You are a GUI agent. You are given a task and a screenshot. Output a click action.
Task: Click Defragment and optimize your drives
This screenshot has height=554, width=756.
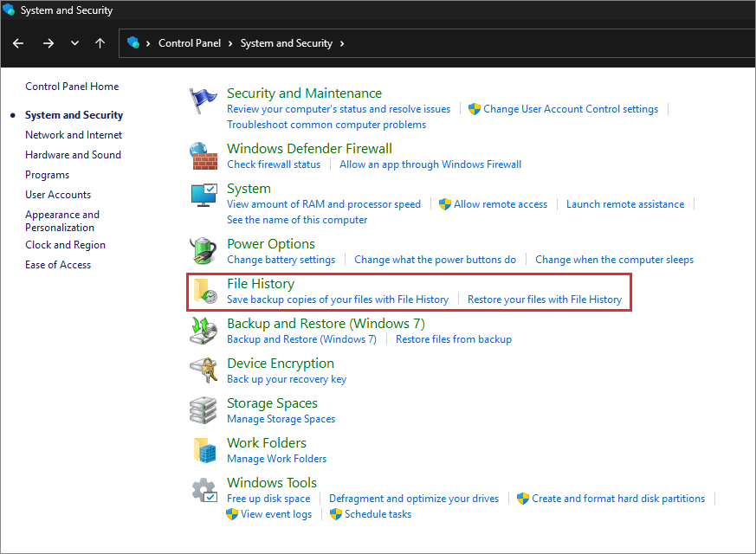click(414, 499)
